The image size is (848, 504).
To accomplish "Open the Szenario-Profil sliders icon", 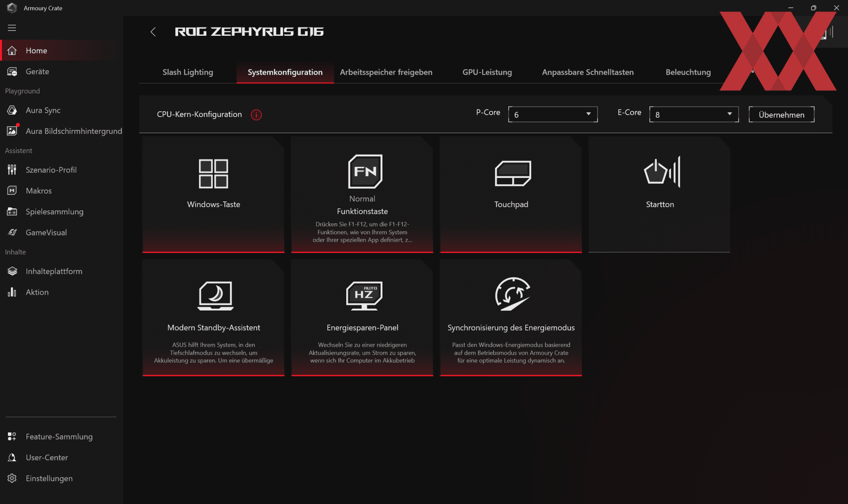I will [x=12, y=170].
